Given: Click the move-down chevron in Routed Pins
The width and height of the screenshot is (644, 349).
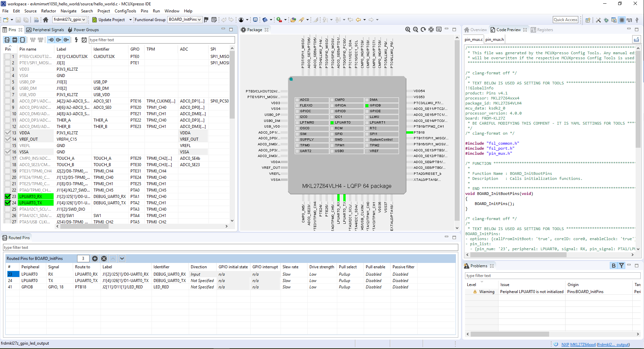Looking at the screenshot, I should [122, 259].
